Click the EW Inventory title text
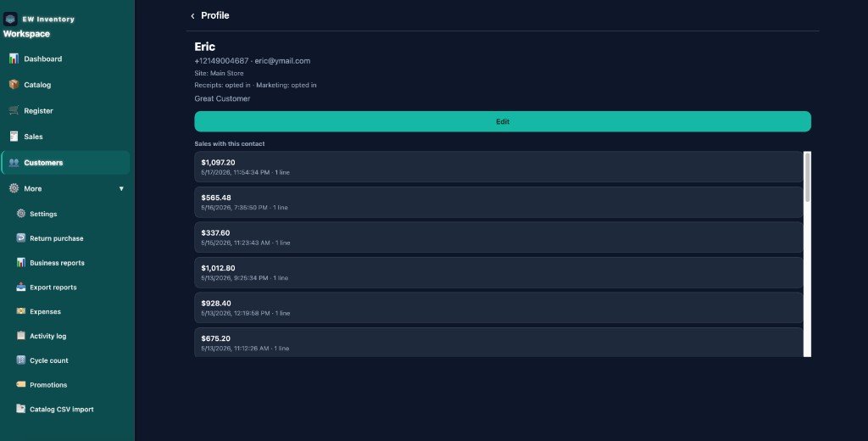 click(48, 20)
